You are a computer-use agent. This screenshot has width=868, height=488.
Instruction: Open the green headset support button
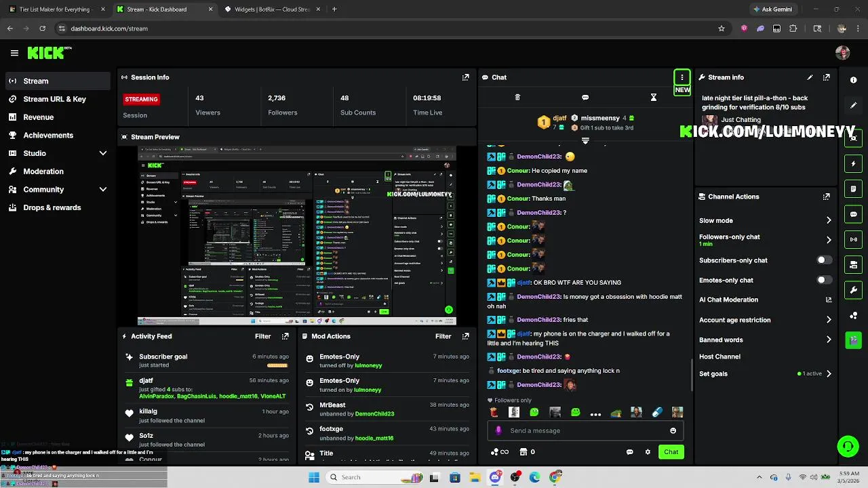[848, 446]
